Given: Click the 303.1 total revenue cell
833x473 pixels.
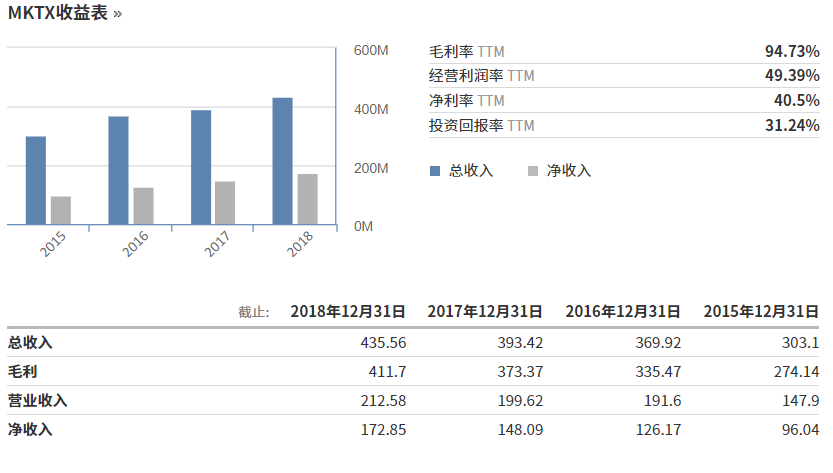Looking at the screenshot, I should coord(800,343).
